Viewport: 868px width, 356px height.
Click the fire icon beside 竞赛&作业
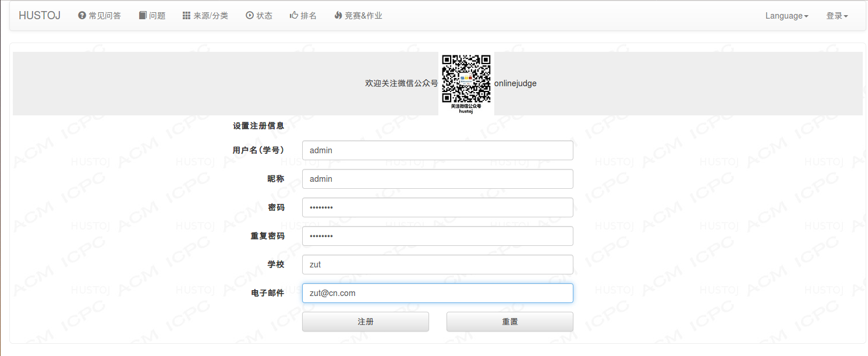[x=338, y=16]
